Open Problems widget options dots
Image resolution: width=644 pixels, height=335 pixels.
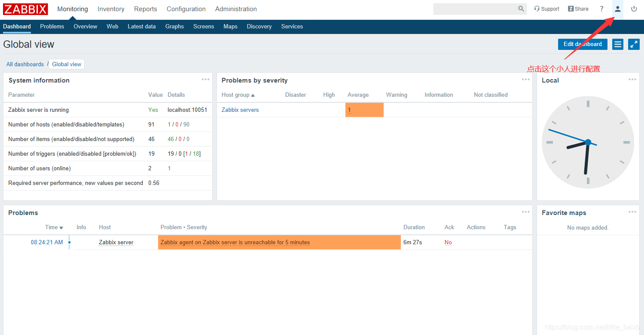(x=526, y=212)
